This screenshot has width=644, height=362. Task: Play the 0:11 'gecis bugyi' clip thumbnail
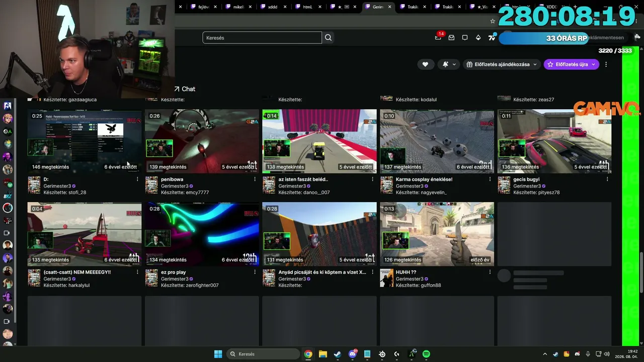click(x=554, y=141)
